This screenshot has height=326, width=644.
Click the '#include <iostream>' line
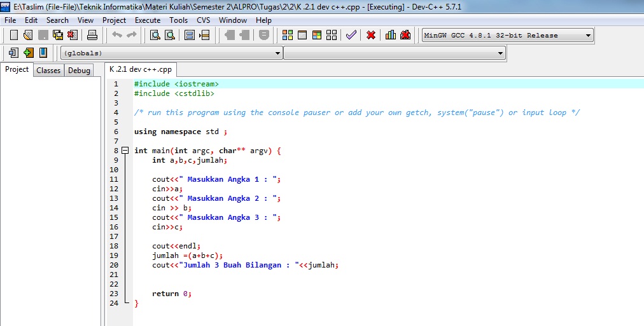pyautogui.click(x=176, y=84)
